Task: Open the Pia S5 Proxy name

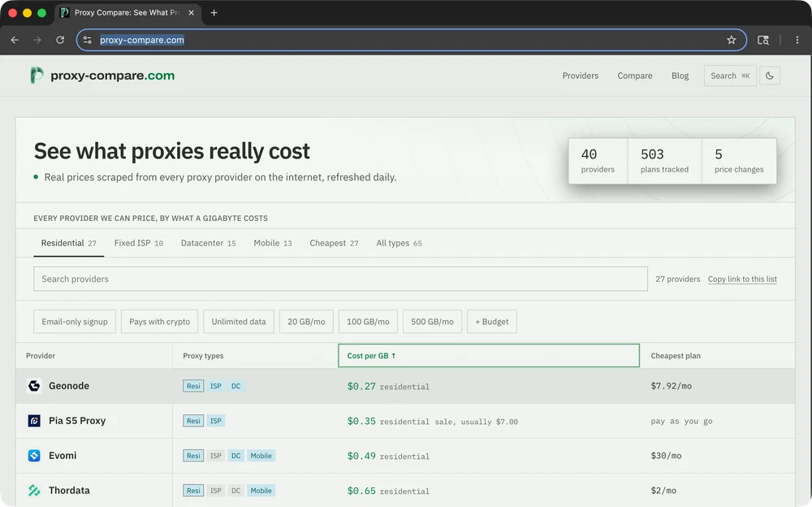Action: click(x=77, y=420)
